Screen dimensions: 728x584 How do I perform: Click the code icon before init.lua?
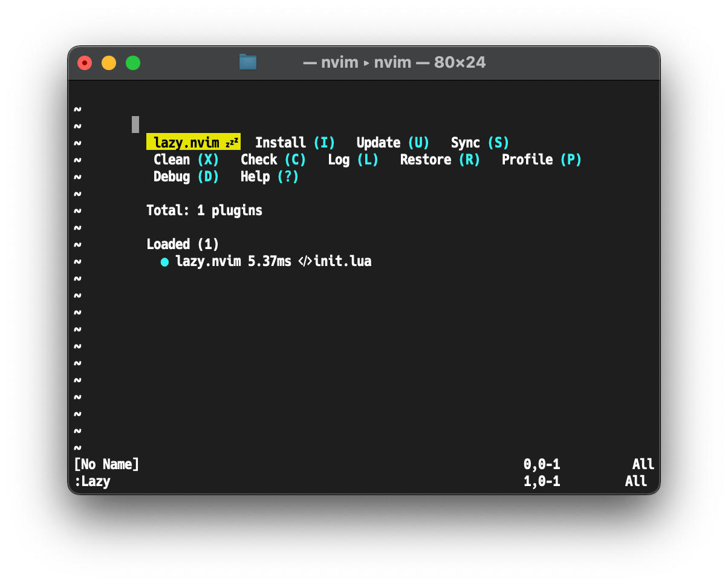(x=305, y=262)
